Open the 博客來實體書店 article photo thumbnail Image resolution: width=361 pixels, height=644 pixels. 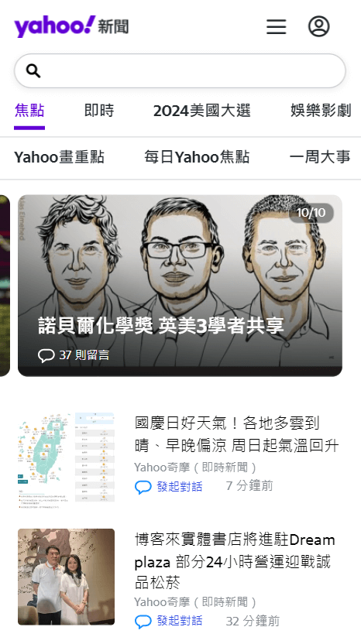pos(66,577)
